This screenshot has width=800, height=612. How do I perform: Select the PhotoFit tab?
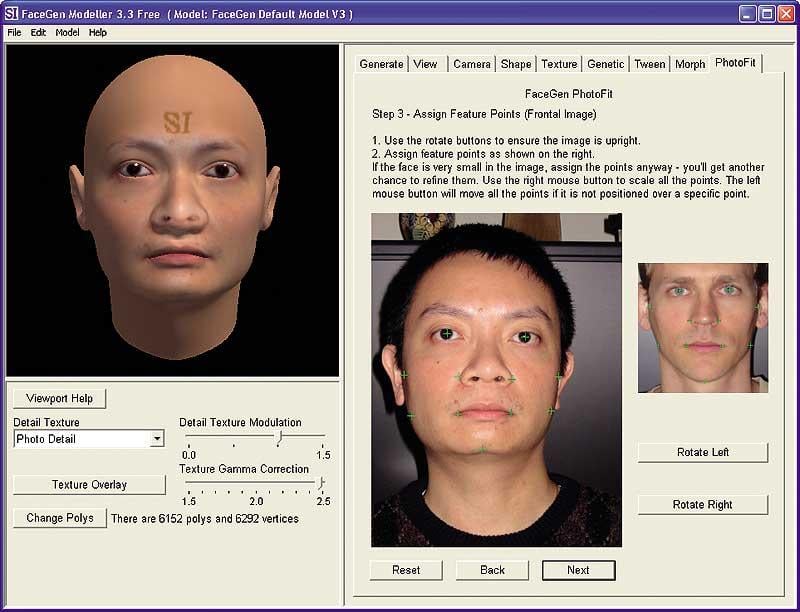point(735,63)
